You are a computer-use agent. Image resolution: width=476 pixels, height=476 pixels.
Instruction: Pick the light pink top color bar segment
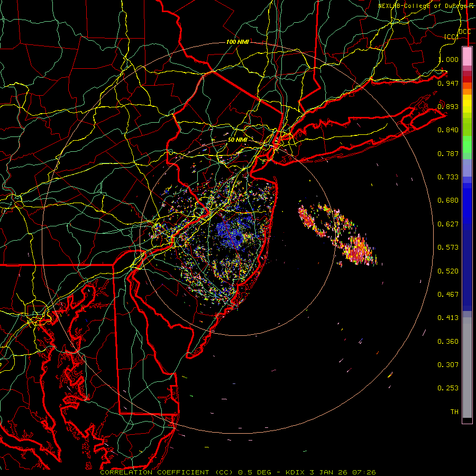(467, 56)
